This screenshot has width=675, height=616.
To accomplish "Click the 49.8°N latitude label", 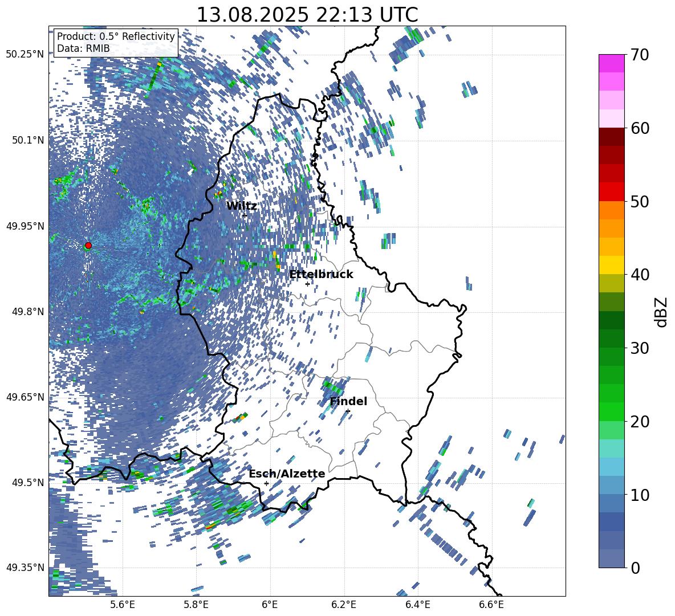I will point(28,312).
